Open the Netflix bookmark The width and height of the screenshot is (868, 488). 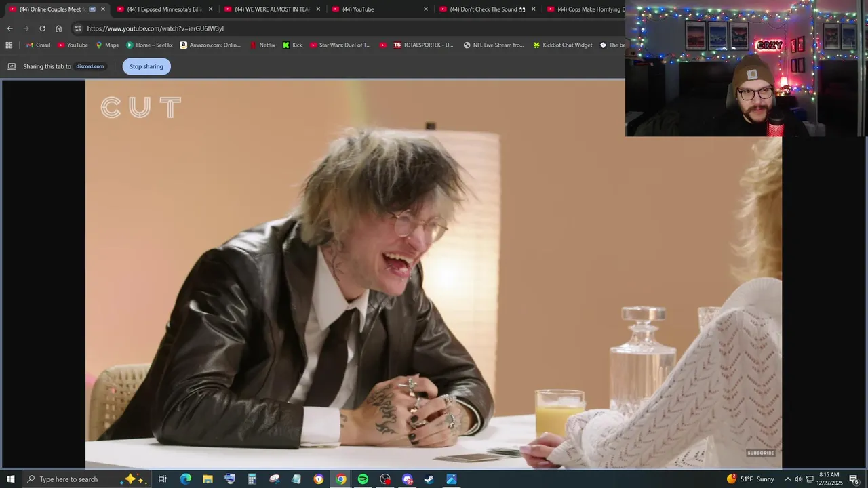coord(262,45)
